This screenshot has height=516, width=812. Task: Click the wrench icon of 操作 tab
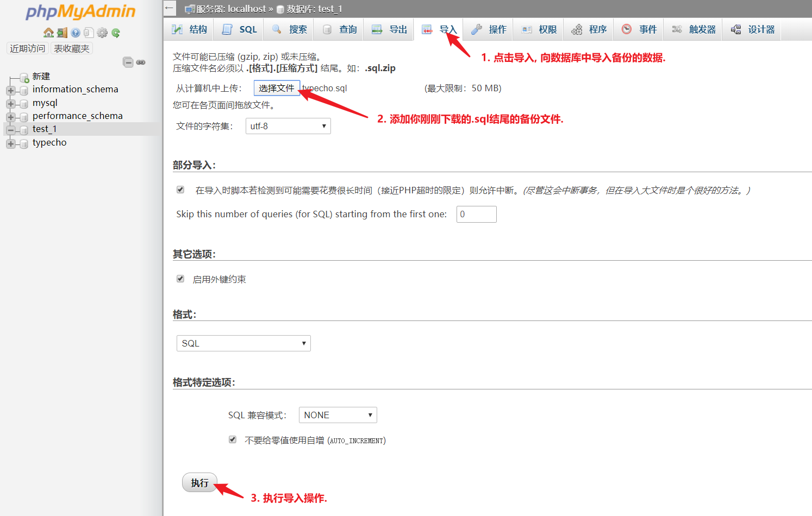477,29
